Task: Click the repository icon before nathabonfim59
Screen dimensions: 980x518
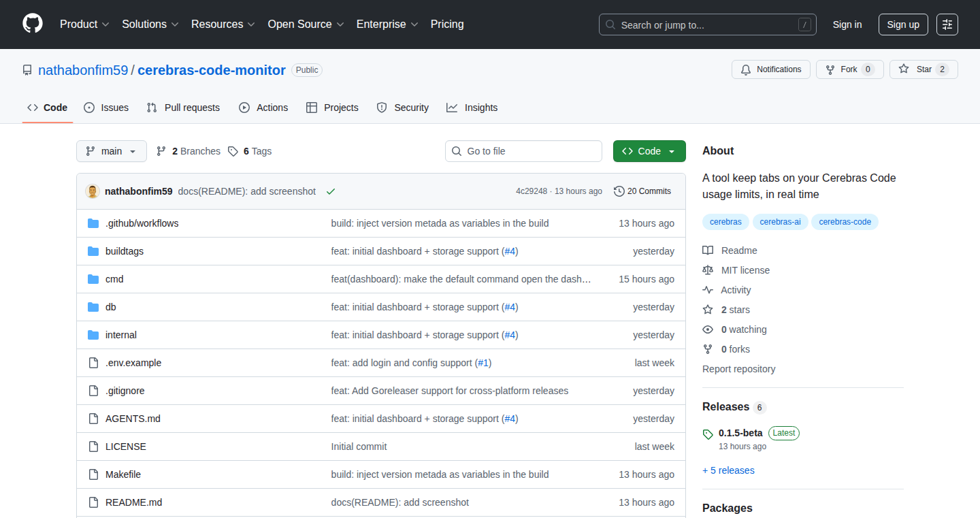Action: coord(27,70)
